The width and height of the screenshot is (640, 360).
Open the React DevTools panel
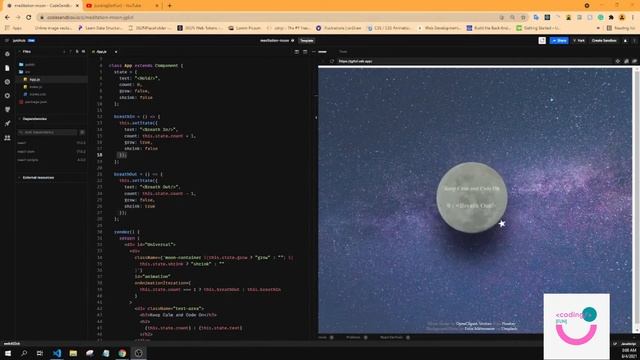[x=395, y=338]
